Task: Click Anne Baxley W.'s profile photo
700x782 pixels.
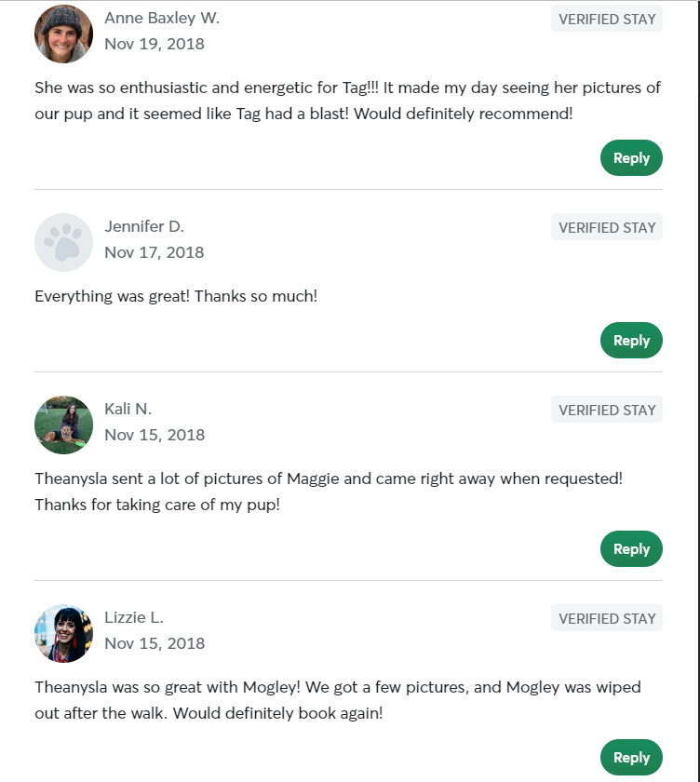Action: pos(63,34)
